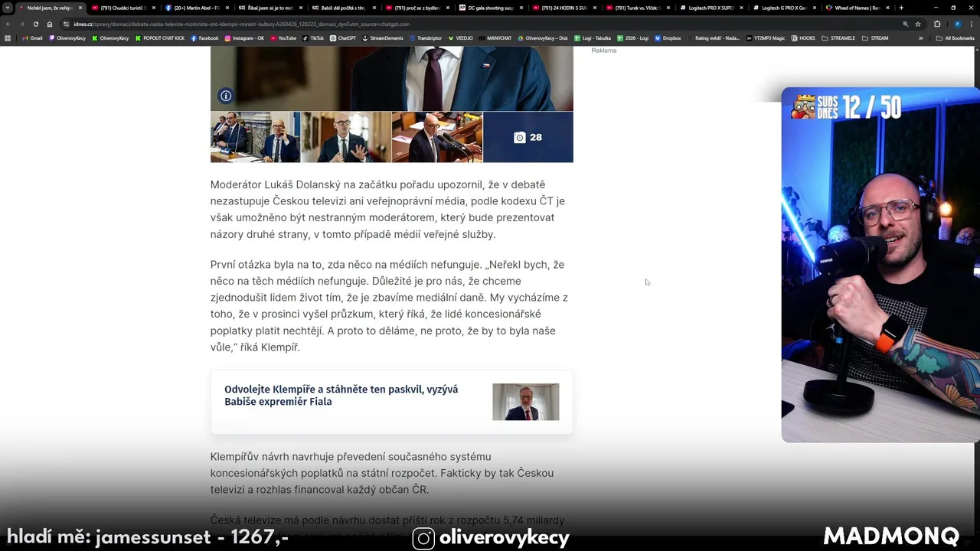Open the POPOUT CHAT KICK bookmark

coord(160,37)
